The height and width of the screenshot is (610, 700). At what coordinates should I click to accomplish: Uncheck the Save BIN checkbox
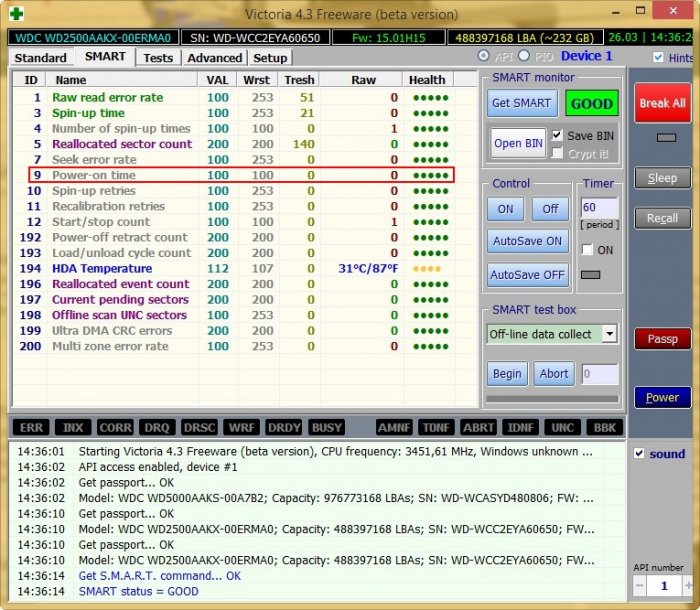tap(557, 135)
